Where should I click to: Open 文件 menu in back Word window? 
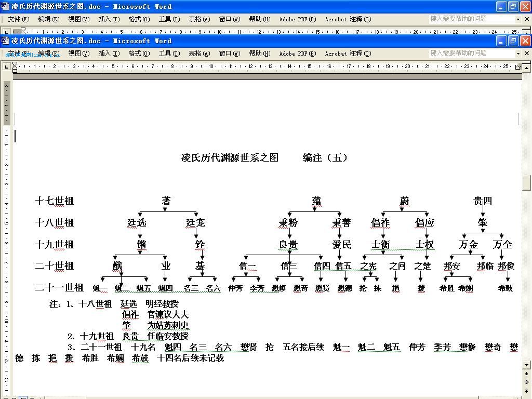point(19,19)
